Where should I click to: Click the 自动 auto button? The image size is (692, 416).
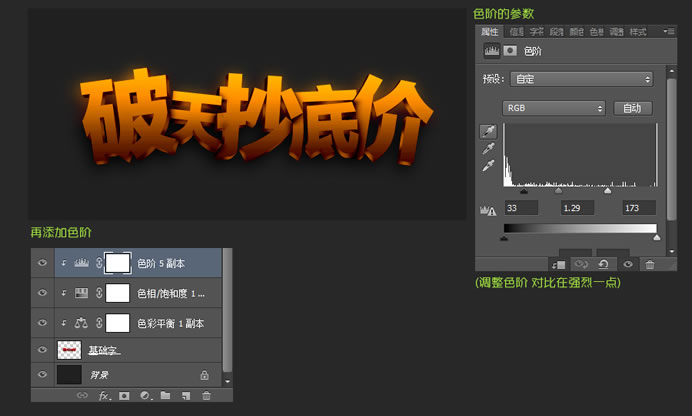pyautogui.click(x=633, y=108)
